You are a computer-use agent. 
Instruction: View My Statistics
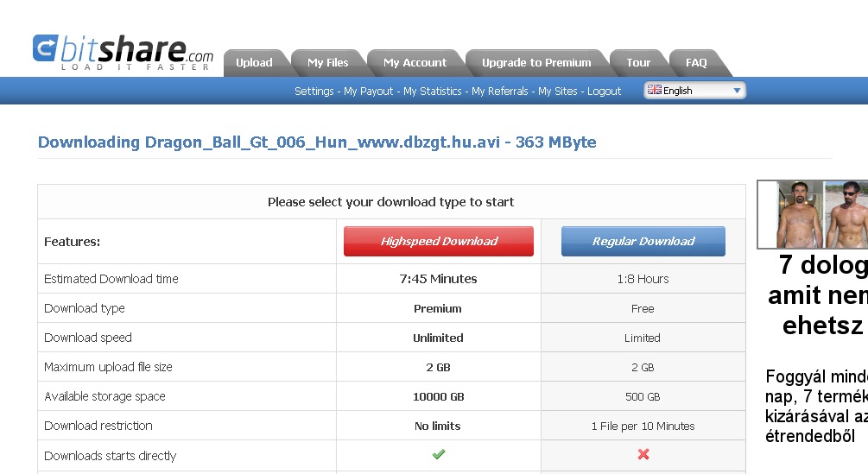tap(433, 92)
